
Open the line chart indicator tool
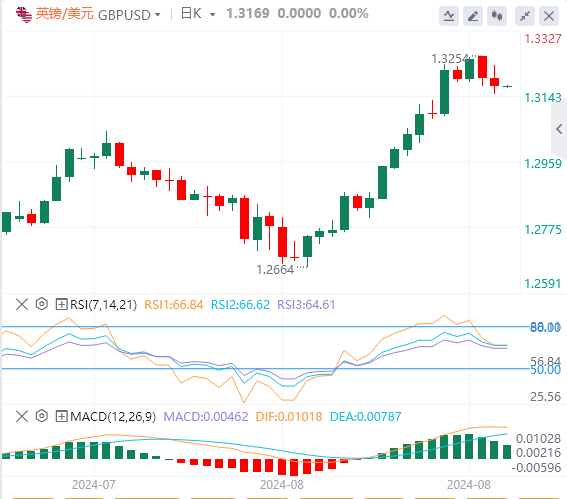[x=449, y=16]
